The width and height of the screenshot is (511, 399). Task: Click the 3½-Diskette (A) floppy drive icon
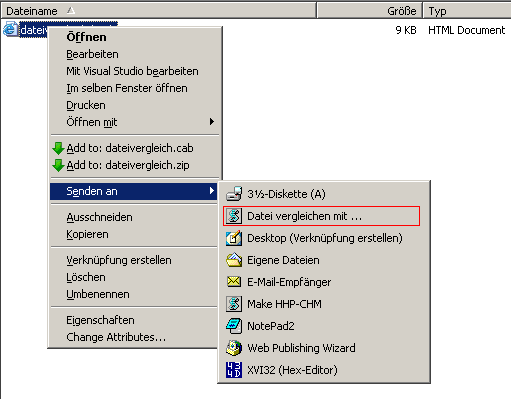(234, 194)
